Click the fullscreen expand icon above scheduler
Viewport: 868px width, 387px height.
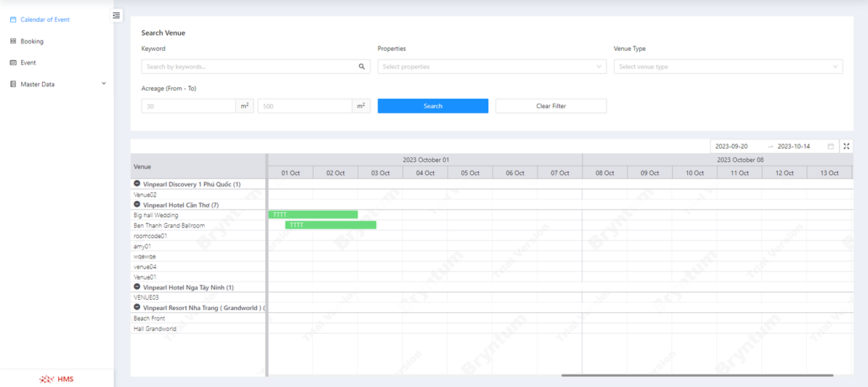[x=846, y=147]
